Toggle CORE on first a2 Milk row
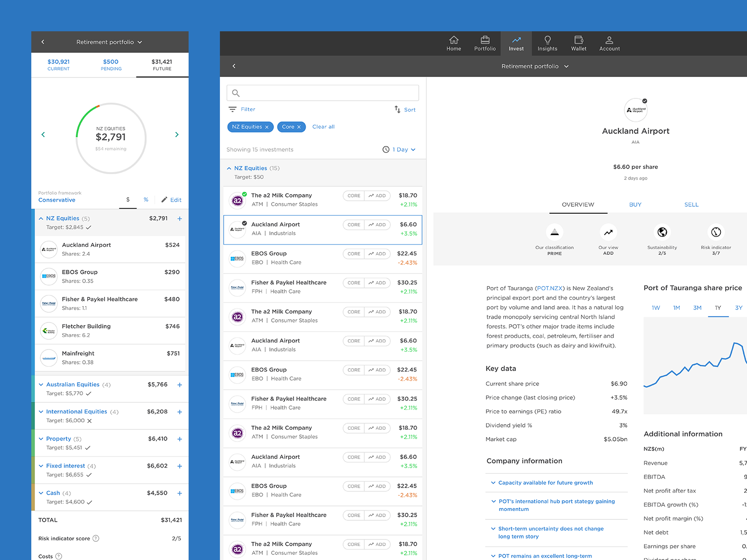This screenshot has width=747, height=560. click(x=354, y=196)
